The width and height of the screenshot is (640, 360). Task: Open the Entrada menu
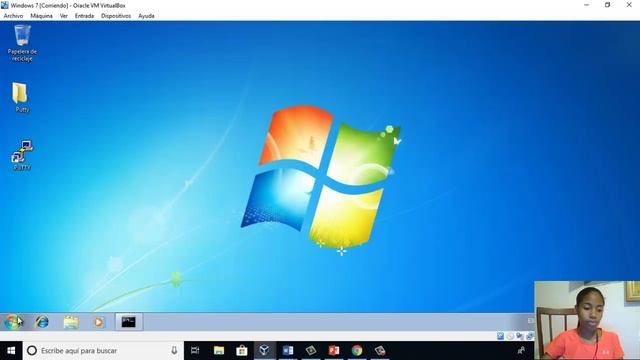[84, 16]
